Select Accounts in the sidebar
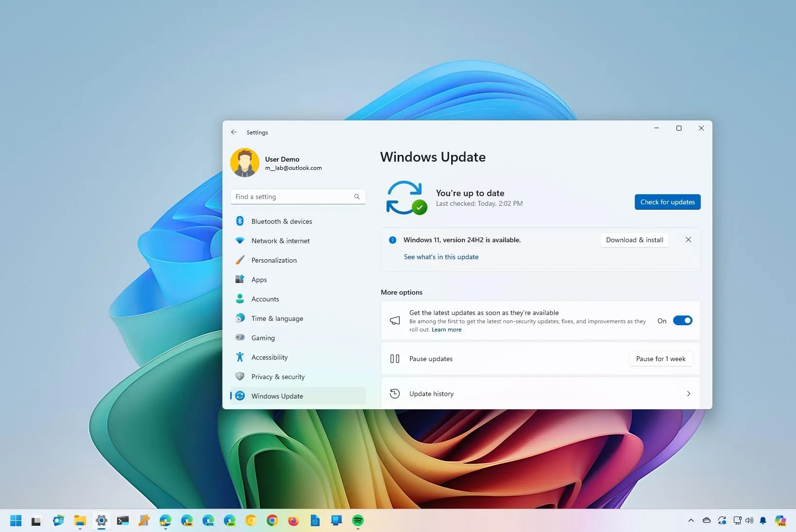 coord(265,299)
